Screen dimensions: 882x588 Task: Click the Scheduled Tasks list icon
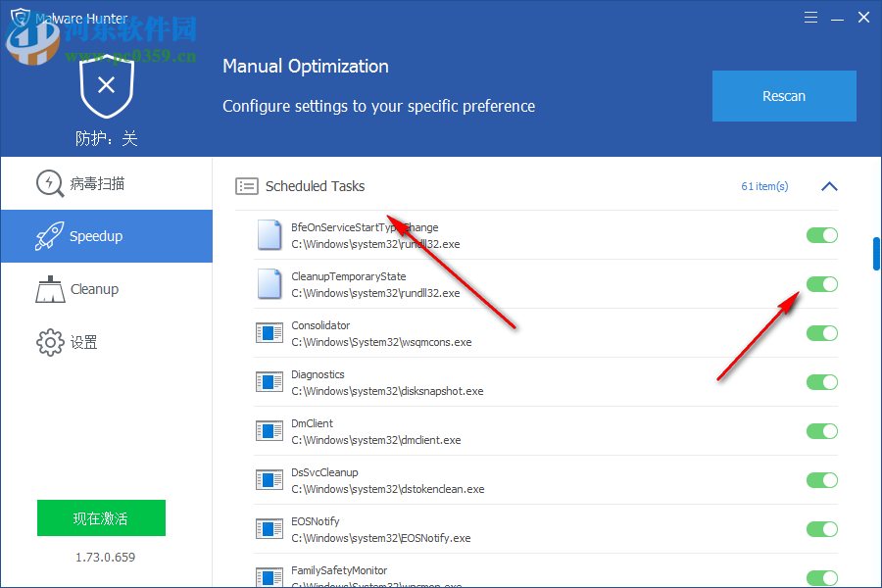point(246,185)
